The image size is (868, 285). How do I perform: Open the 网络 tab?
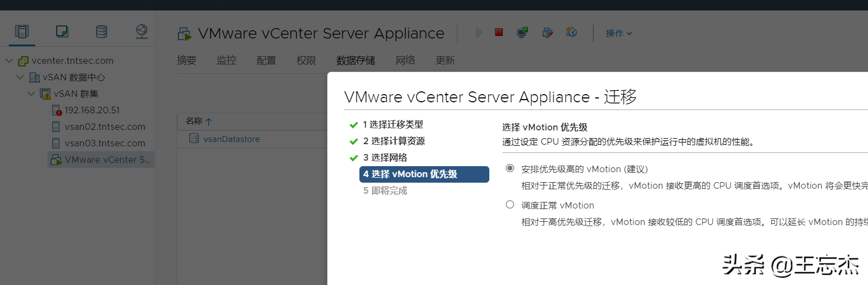pyautogui.click(x=406, y=60)
